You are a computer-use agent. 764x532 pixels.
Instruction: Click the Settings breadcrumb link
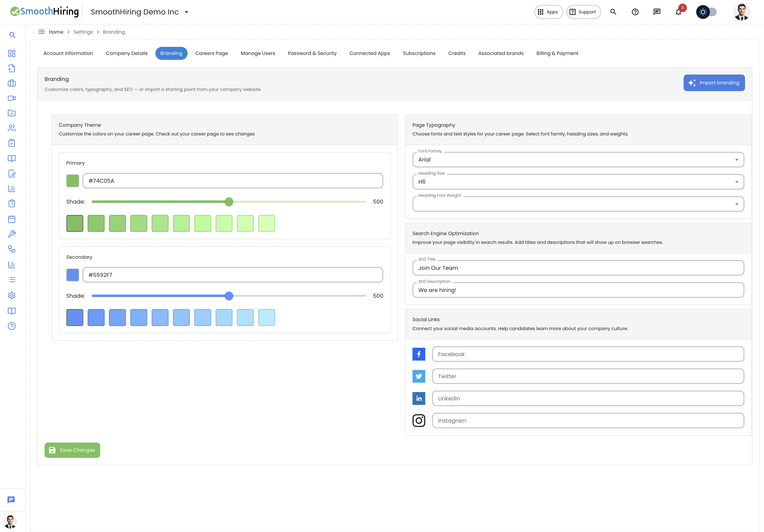pos(83,32)
